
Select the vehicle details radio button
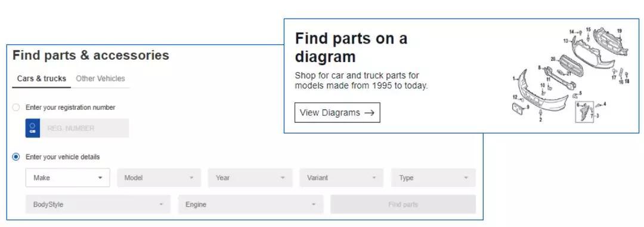pos(16,157)
